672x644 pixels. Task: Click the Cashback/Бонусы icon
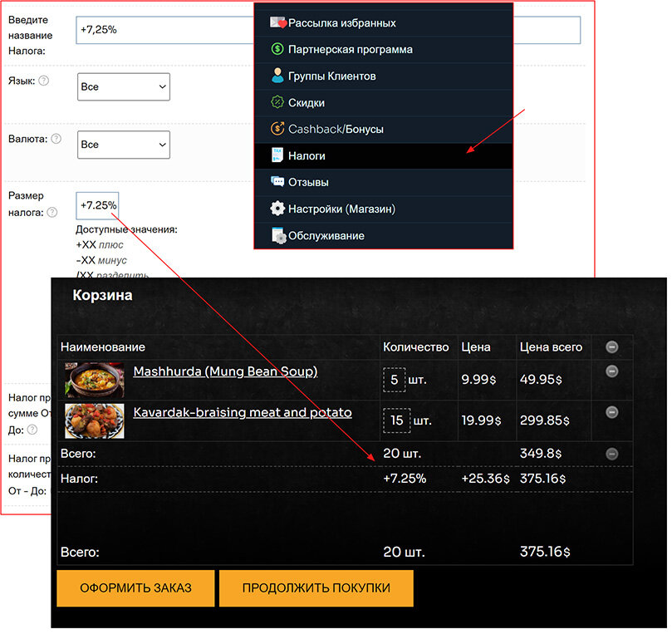277,130
